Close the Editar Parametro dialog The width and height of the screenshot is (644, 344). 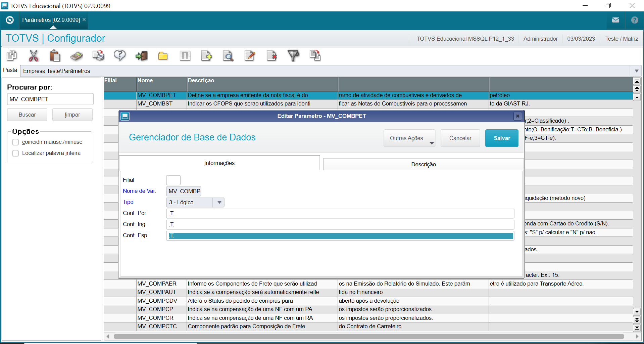tap(517, 116)
